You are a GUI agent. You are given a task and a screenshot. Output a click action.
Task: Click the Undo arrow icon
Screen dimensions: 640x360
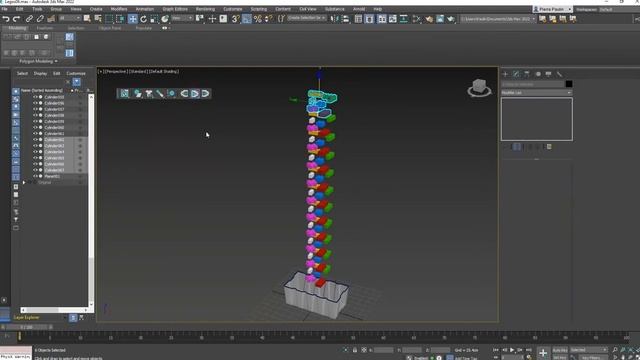(6, 19)
